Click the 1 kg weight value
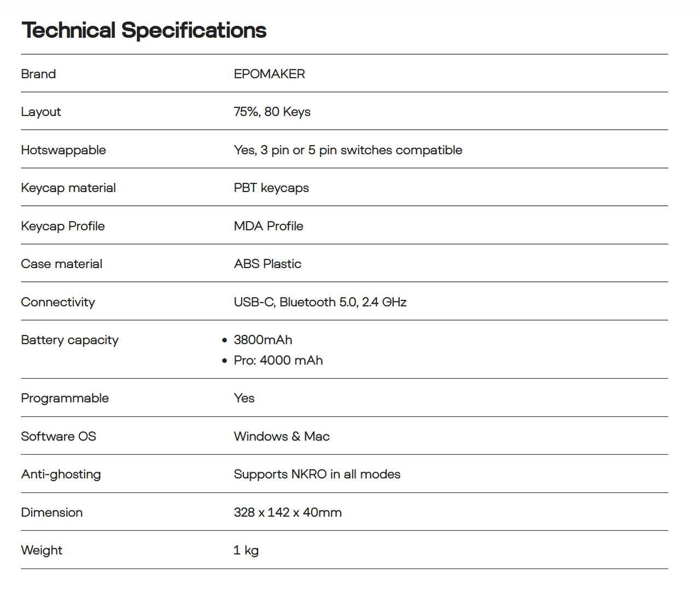Viewport: 700px width, 603px height. point(246,550)
